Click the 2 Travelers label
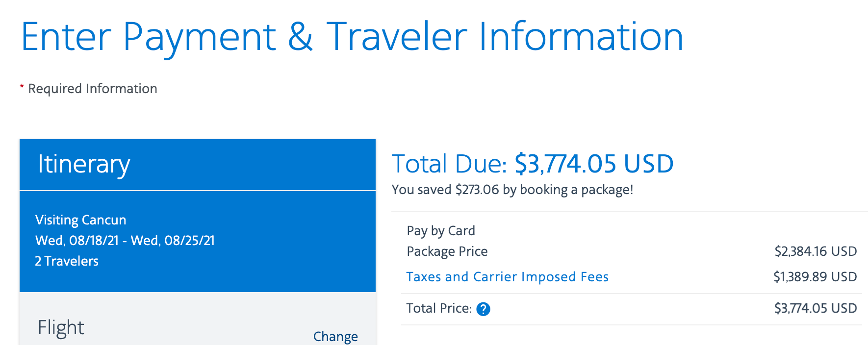This screenshot has width=868, height=345. [67, 261]
